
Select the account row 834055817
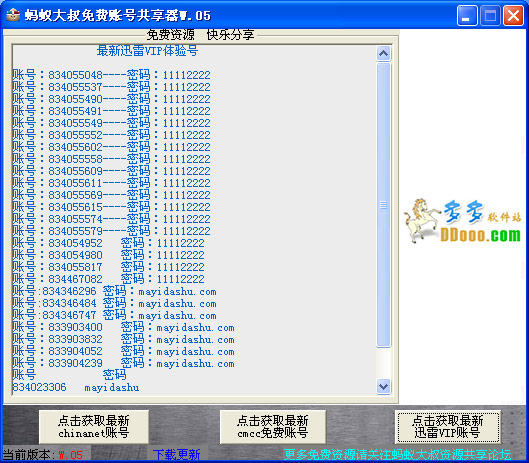109,267
